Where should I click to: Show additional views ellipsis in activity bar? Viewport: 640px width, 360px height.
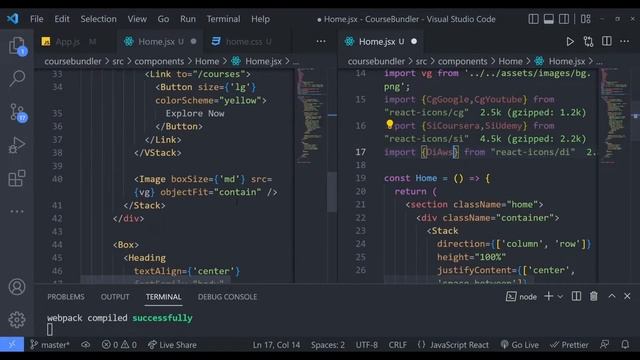[17, 211]
